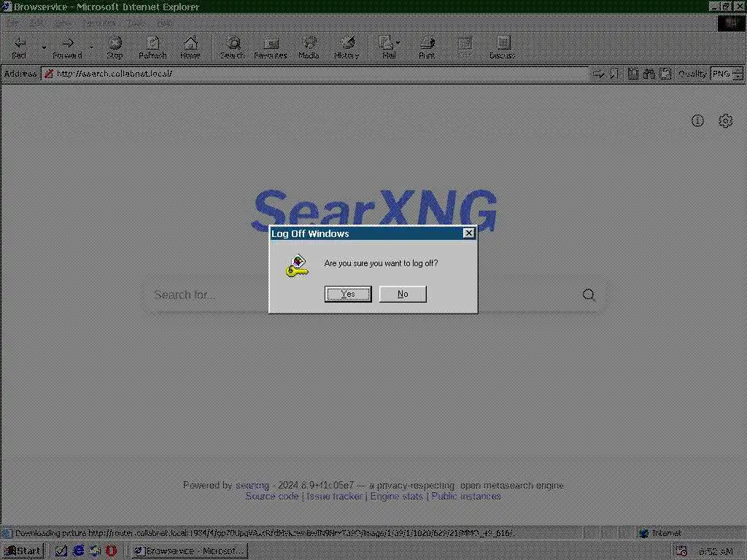
Task: Click the system tray icon near clock
Action: [681, 551]
